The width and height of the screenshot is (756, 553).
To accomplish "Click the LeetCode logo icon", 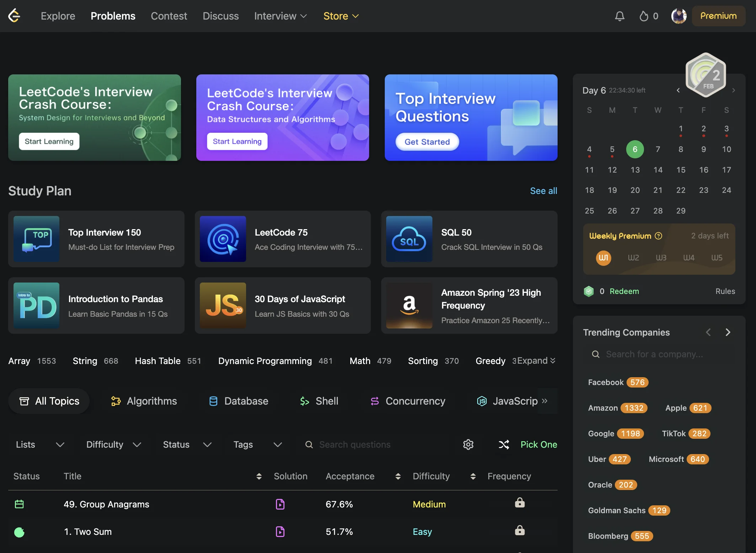I will pos(14,16).
